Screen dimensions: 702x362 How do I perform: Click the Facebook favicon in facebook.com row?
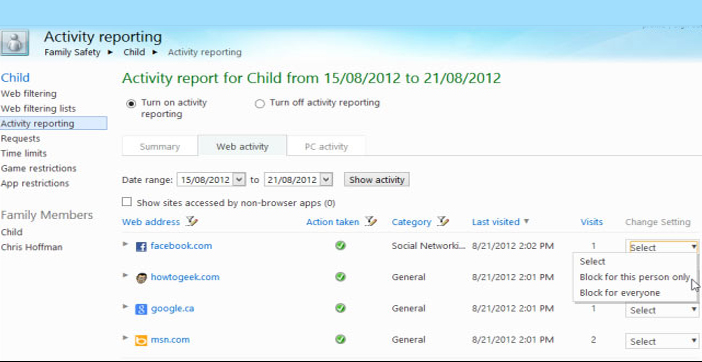[141, 247]
